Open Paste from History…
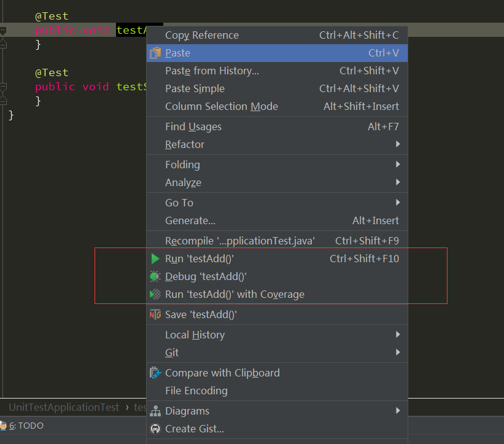 (277, 71)
